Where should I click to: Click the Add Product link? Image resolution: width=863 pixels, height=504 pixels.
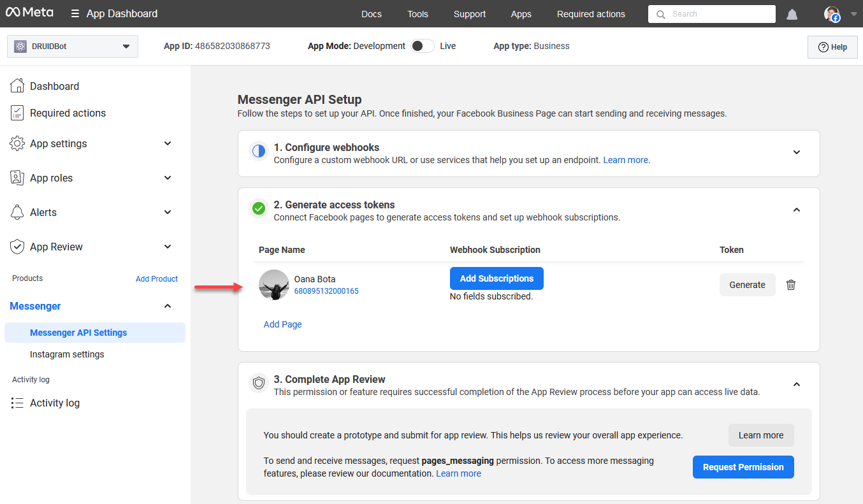tap(157, 278)
